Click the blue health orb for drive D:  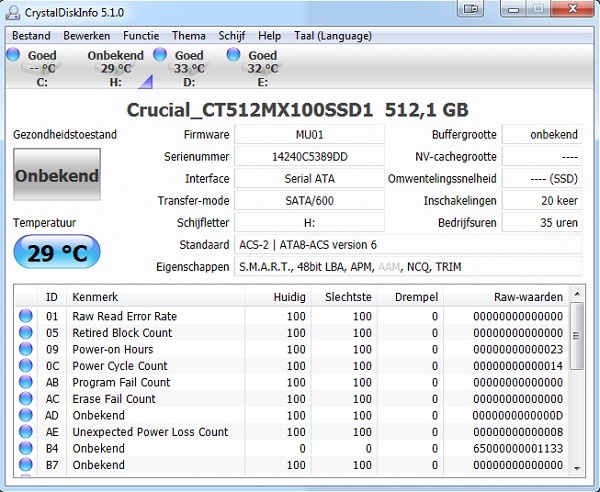pyautogui.click(x=160, y=54)
